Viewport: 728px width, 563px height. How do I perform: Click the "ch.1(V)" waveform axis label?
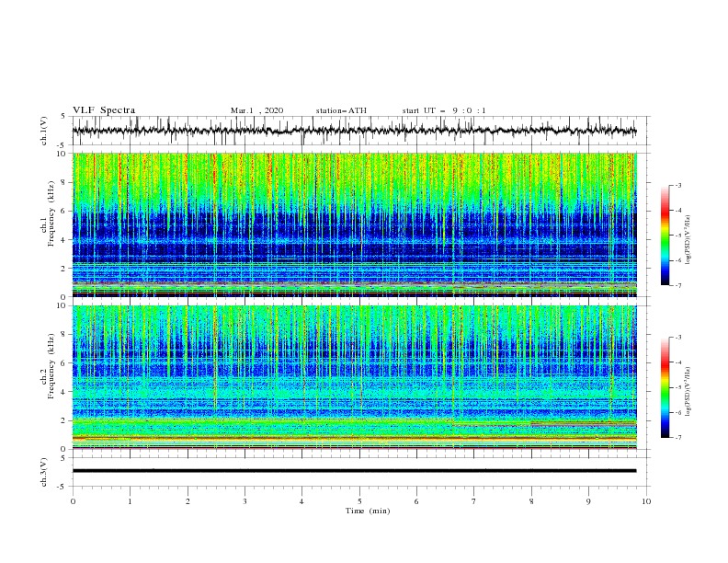(x=44, y=131)
